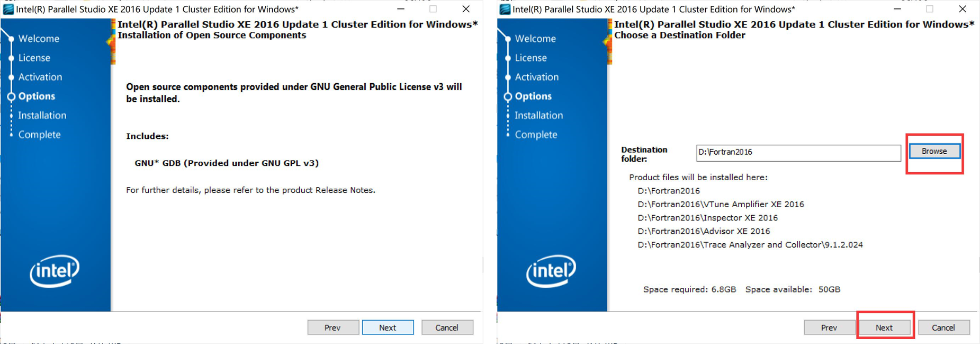Image resolution: width=980 pixels, height=344 pixels.
Task: Click title bar app icon of Open Source Components window
Action: coord(8,9)
